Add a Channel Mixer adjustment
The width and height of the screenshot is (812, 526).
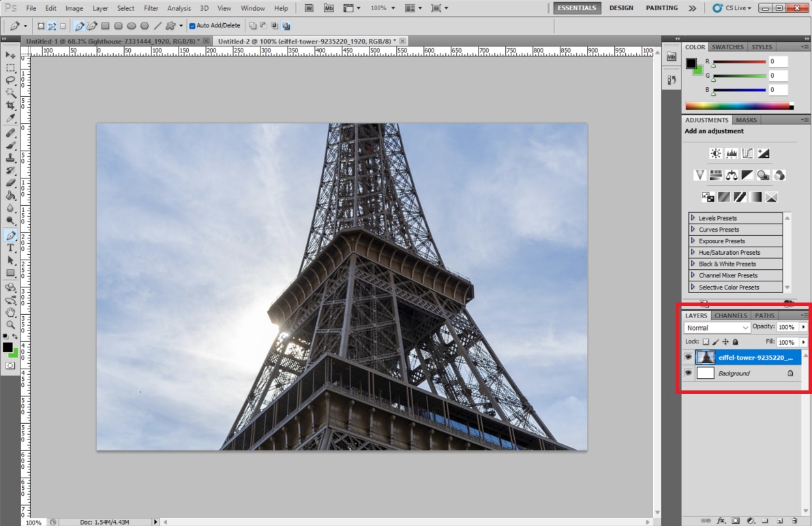(779, 175)
